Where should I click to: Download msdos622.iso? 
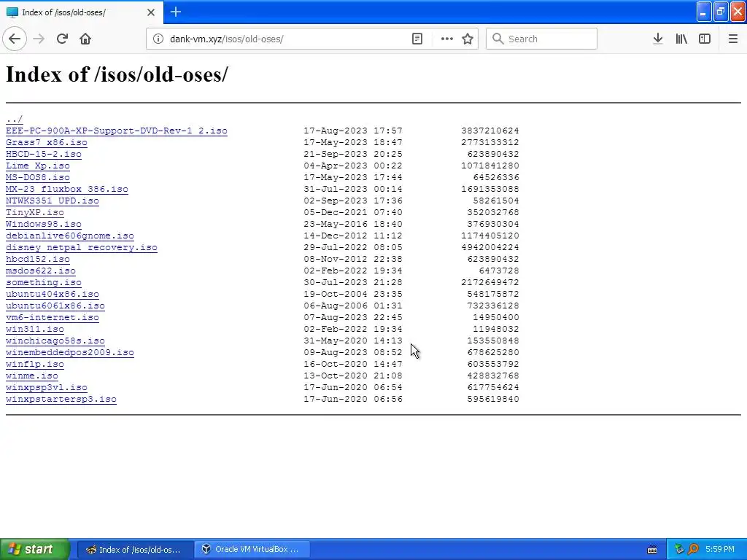[x=41, y=271]
